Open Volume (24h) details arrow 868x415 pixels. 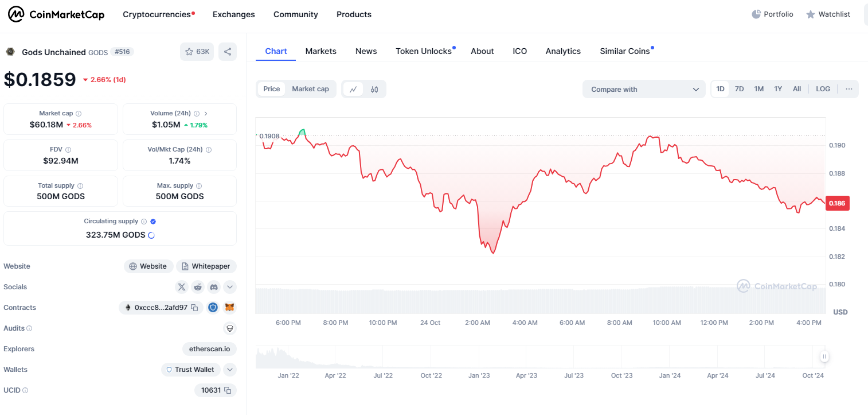pos(206,114)
